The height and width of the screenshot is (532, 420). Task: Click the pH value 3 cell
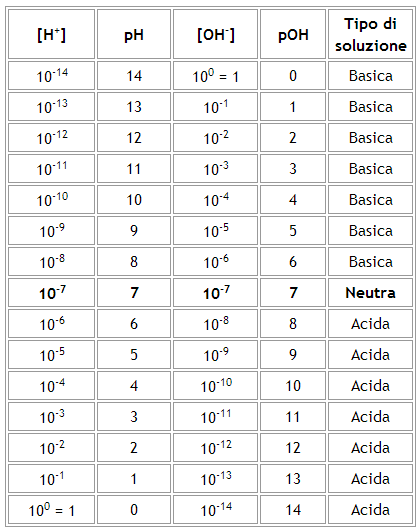(134, 417)
